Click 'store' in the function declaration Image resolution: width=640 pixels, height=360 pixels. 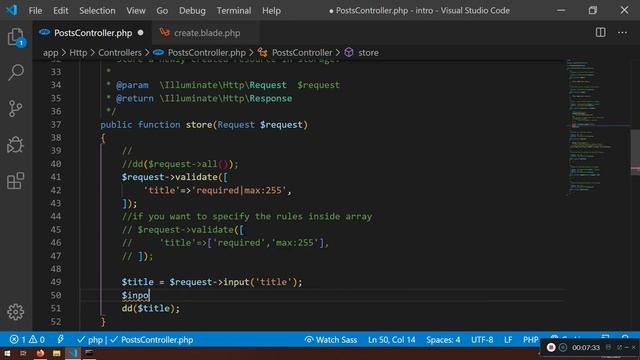coord(199,124)
